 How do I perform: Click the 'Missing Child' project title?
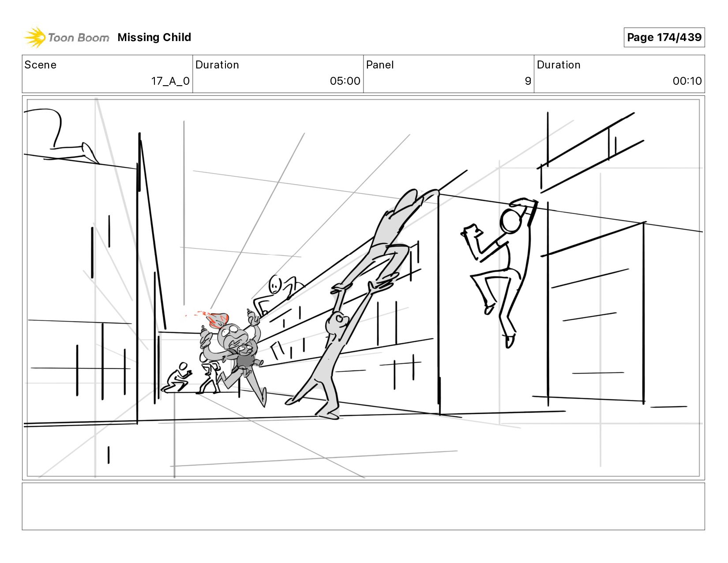click(x=154, y=38)
